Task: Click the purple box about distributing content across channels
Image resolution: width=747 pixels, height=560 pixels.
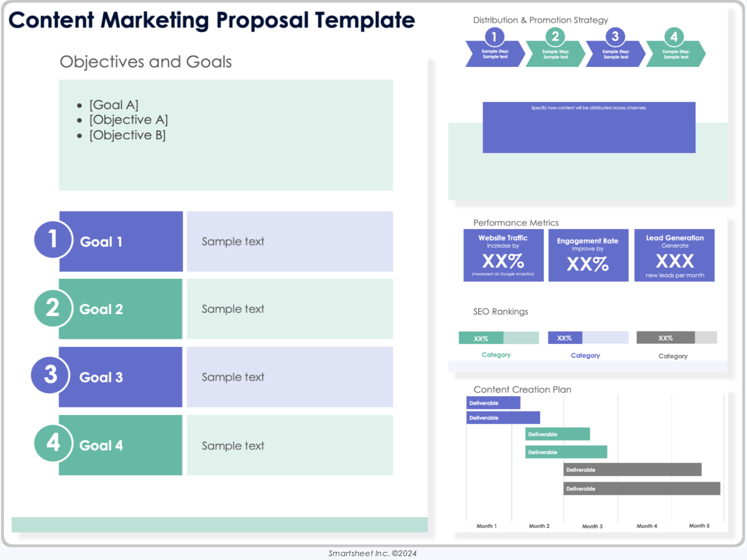Action: coord(589,128)
